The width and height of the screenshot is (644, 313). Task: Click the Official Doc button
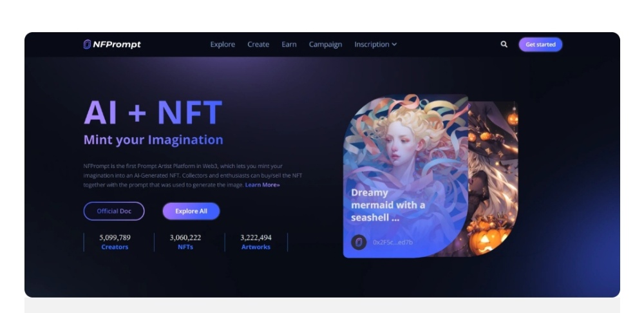coord(114,211)
